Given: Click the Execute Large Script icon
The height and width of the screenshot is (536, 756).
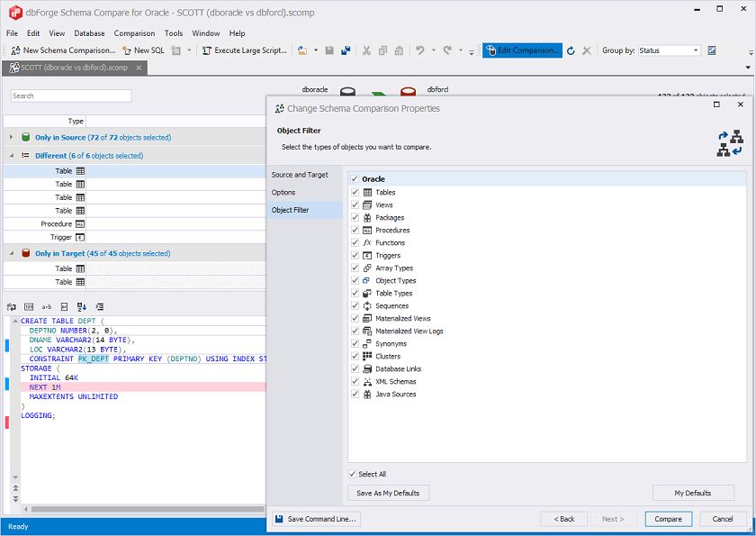Looking at the screenshot, I should click(208, 50).
